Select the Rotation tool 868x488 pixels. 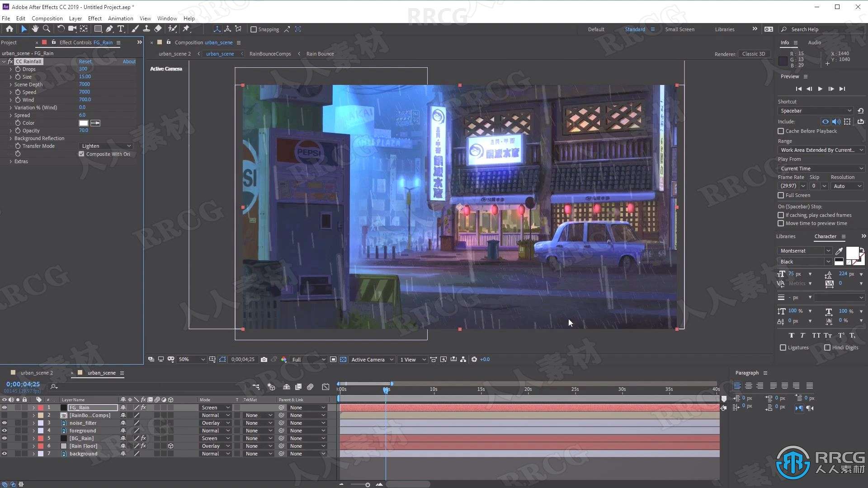point(61,29)
